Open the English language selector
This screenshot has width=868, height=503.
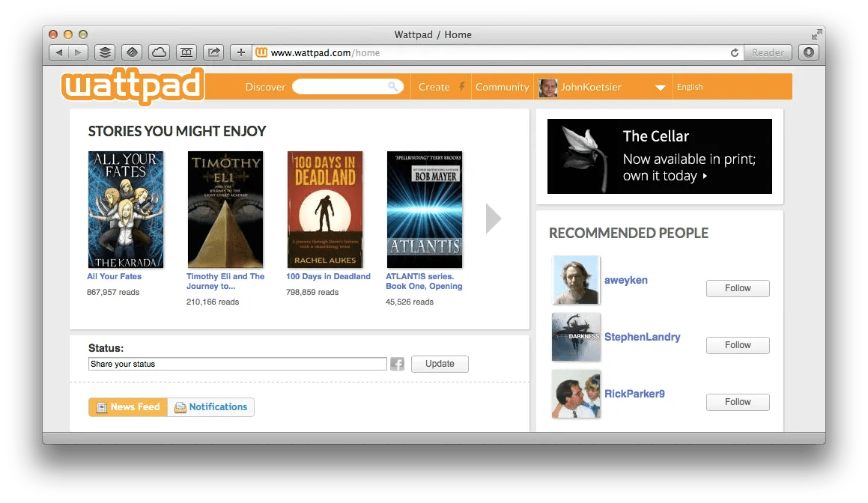[690, 87]
